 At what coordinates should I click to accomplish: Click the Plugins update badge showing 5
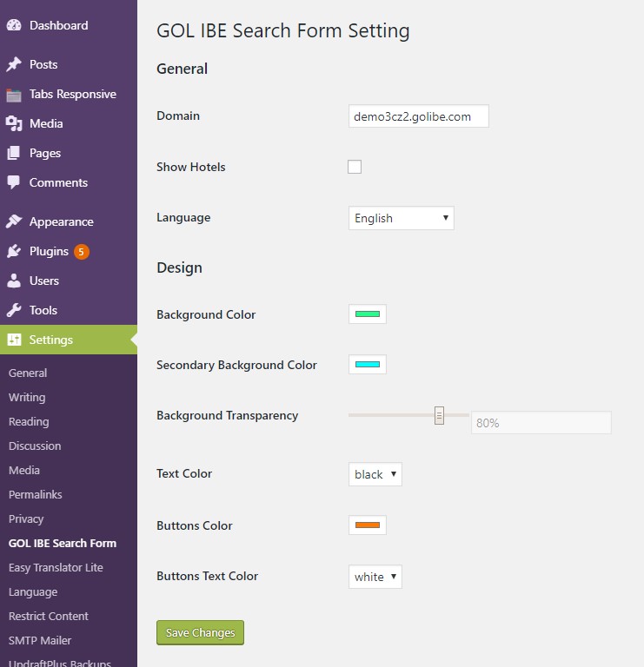pyautogui.click(x=82, y=251)
